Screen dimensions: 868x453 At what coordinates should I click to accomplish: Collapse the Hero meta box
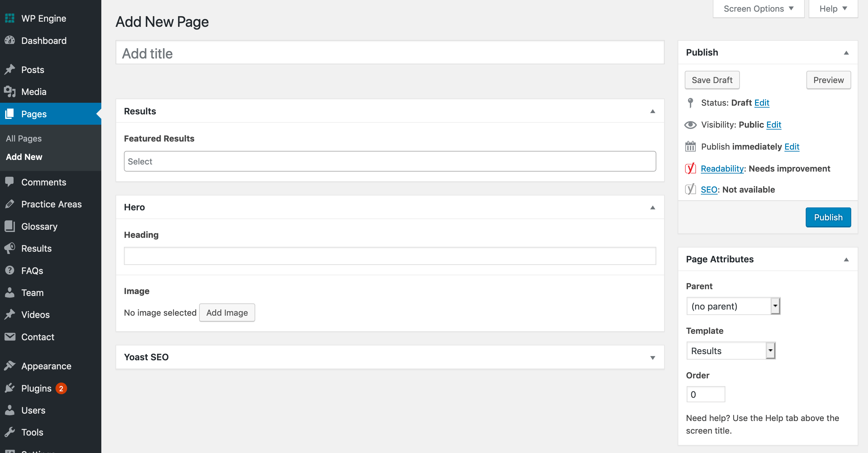[x=652, y=207]
